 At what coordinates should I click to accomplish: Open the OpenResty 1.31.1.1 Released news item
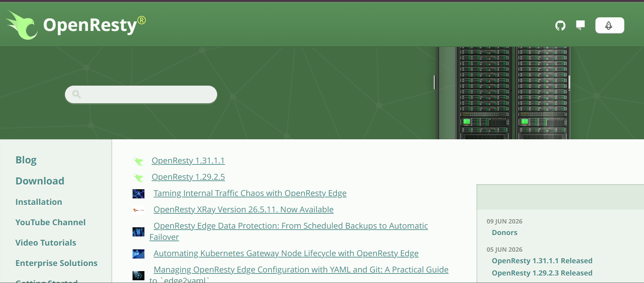542,261
